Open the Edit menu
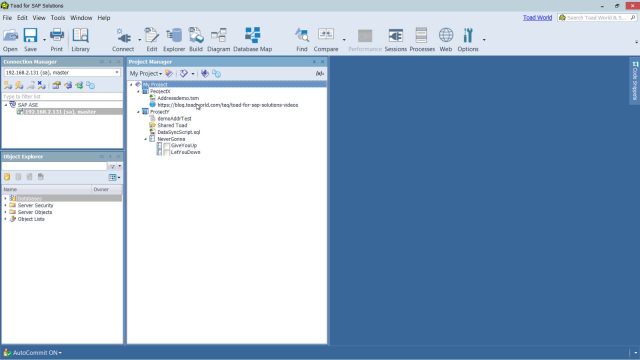Image resolution: width=640 pixels, height=360 pixels. [22, 18]
